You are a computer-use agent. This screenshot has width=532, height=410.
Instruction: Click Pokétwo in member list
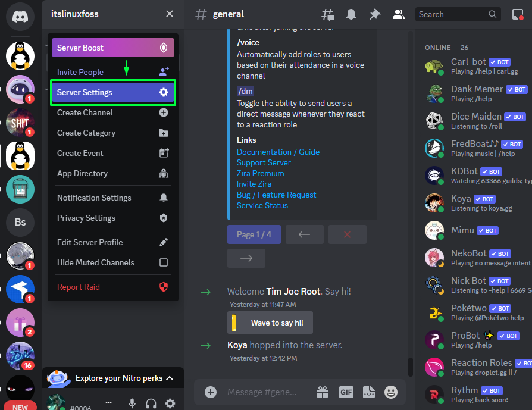(475, 312)
